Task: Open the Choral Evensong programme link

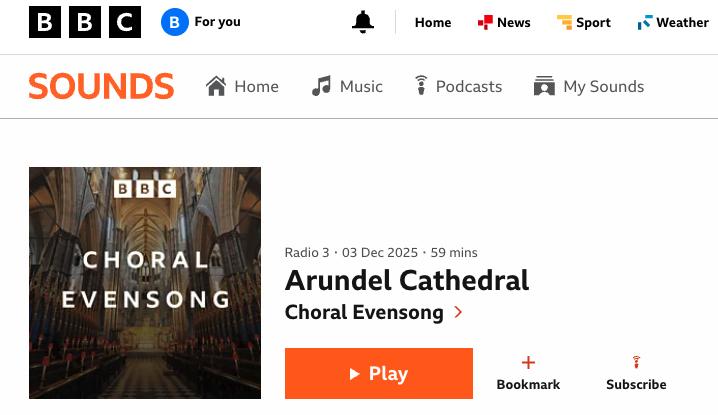Action: click(364, 312)
